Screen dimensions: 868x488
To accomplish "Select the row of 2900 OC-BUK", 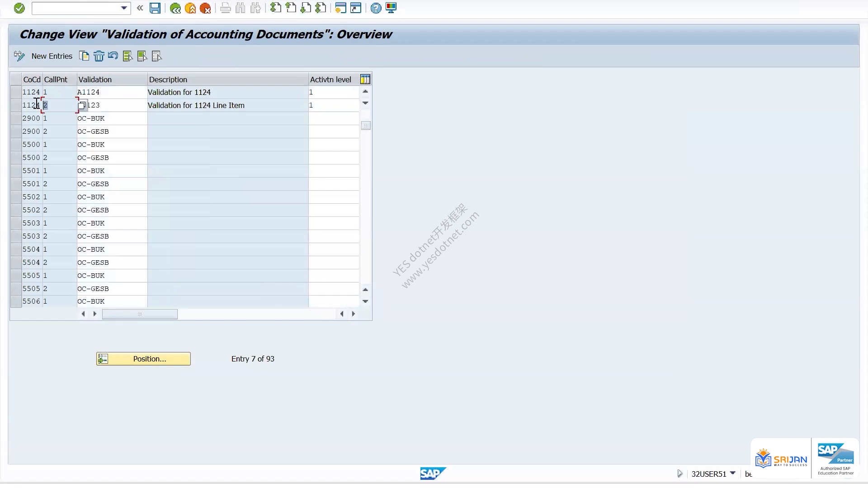I will coord(16,118).
